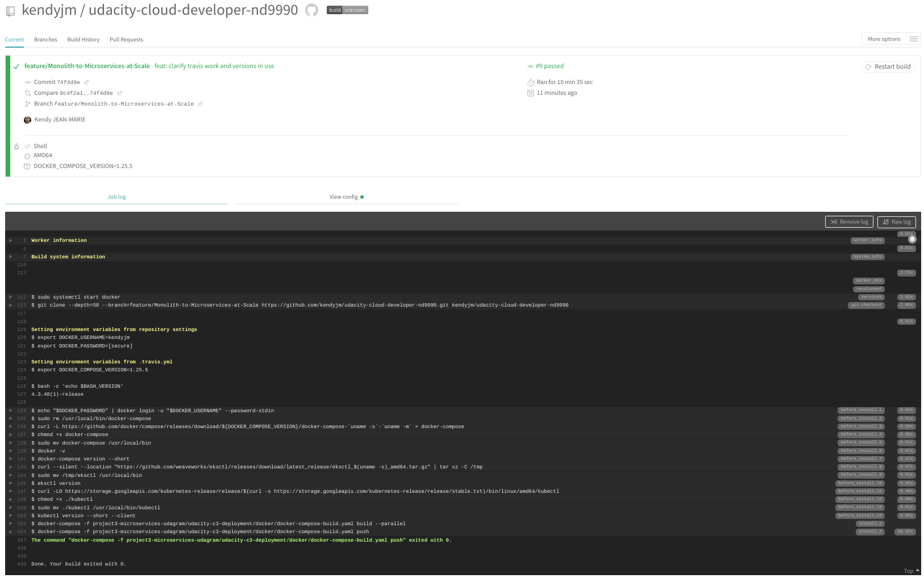Image resolution: width=924 pixels, height=578 pixels.
Task: Click the external link icon after Commit 74f4d9e
Action: (x=86, y=82)
